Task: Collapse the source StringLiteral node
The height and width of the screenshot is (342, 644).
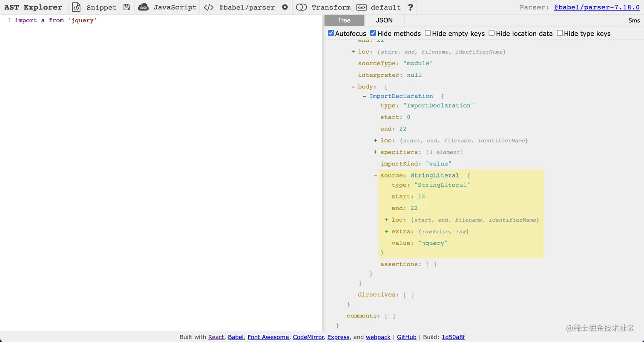Action: point(376,175)
